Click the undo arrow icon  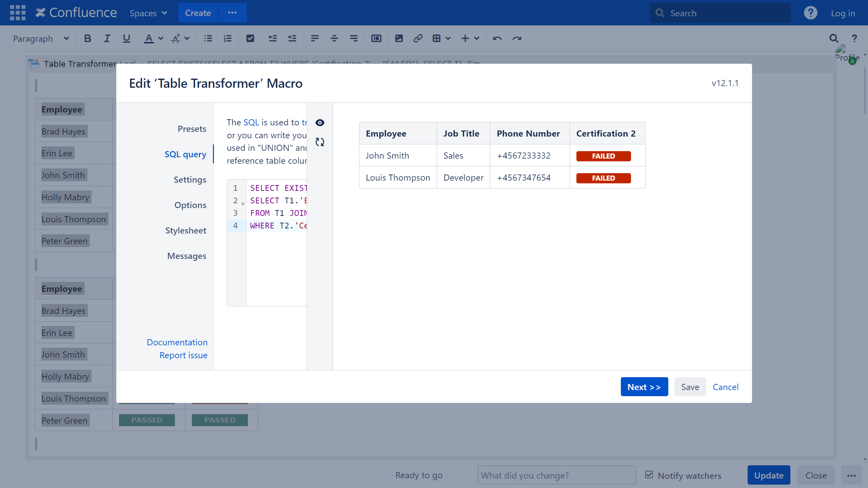coord(497,39)
